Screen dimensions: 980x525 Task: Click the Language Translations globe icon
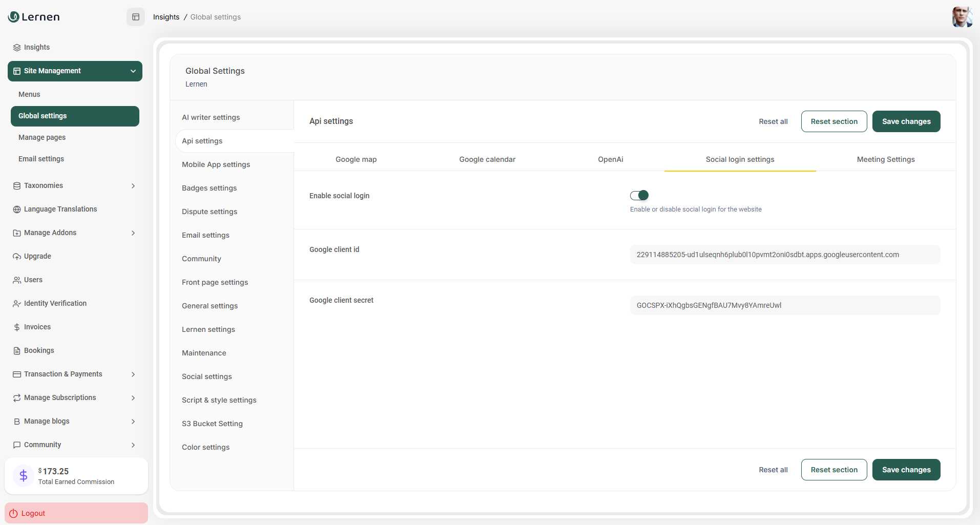[16, 209]
